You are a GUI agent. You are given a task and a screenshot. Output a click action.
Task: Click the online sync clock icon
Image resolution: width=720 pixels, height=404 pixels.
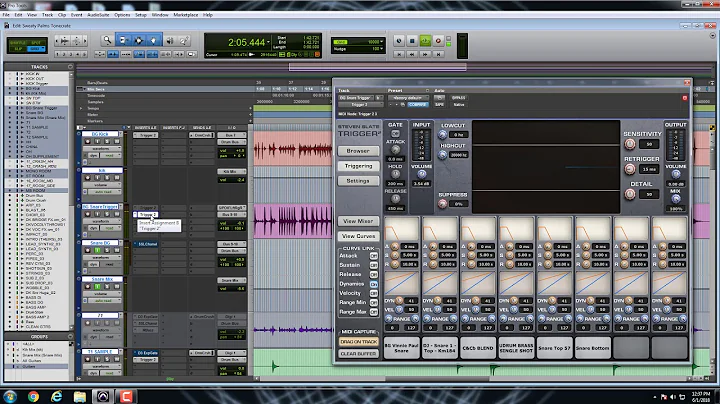[x=399, y=41]
